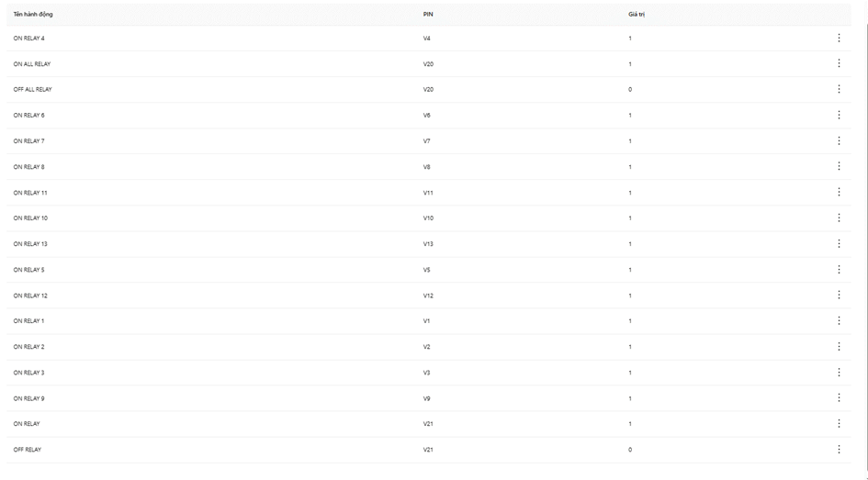Open the options menu for ON RELAY 8
The image size is (868, 480).
pyautogui.click(x=839, y=166)
